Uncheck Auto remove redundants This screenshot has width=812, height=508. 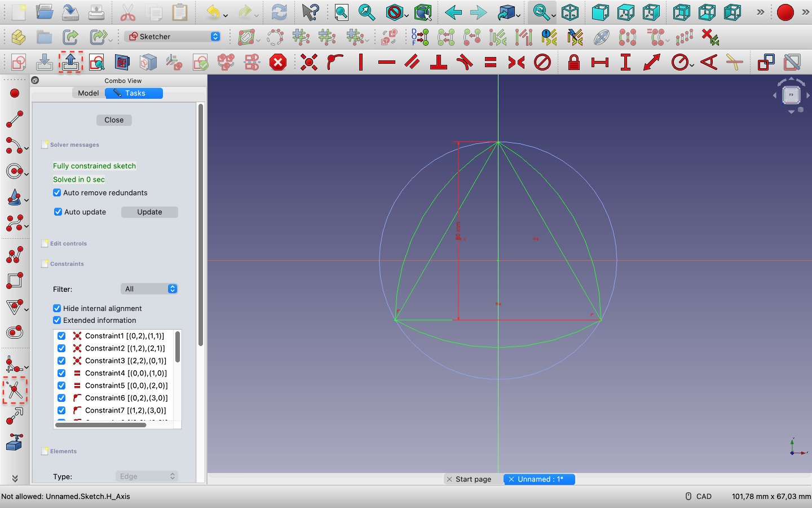click(57, 192)
